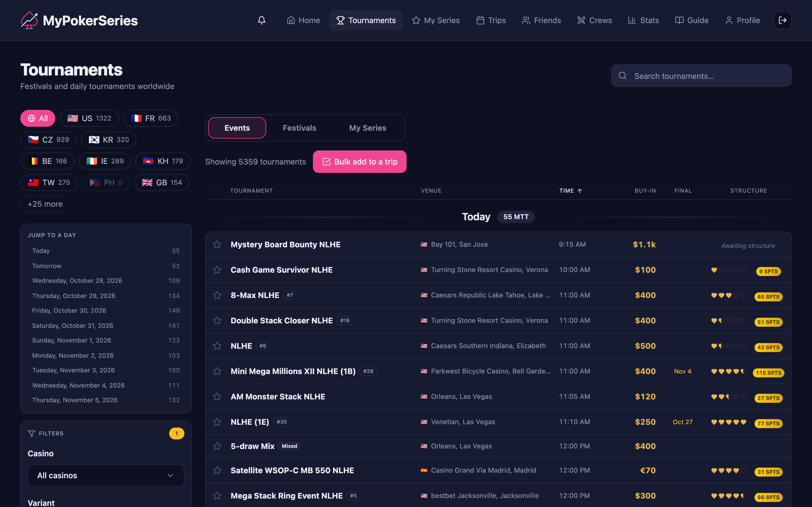Image resolution: width=812 pixels, height=507 pixels.
Task: Star the Mystery Board Bounty NLHE event
Action: [x=217, y=244]
